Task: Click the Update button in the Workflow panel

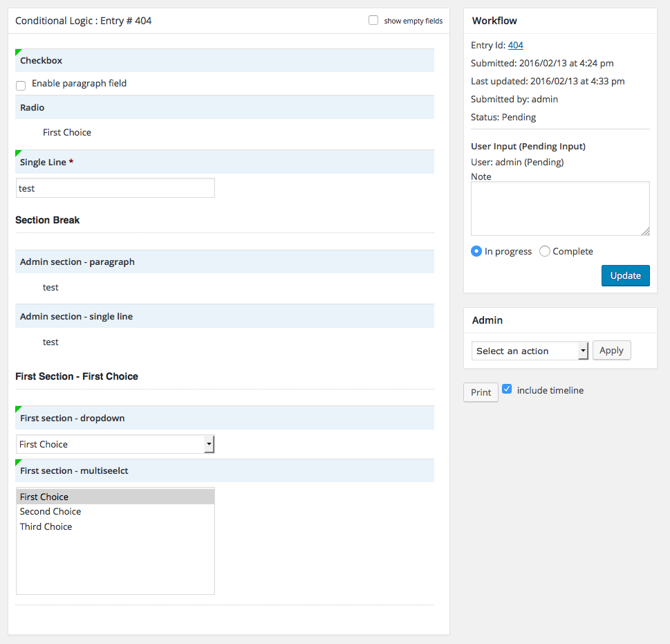Action: pos(625,275)
